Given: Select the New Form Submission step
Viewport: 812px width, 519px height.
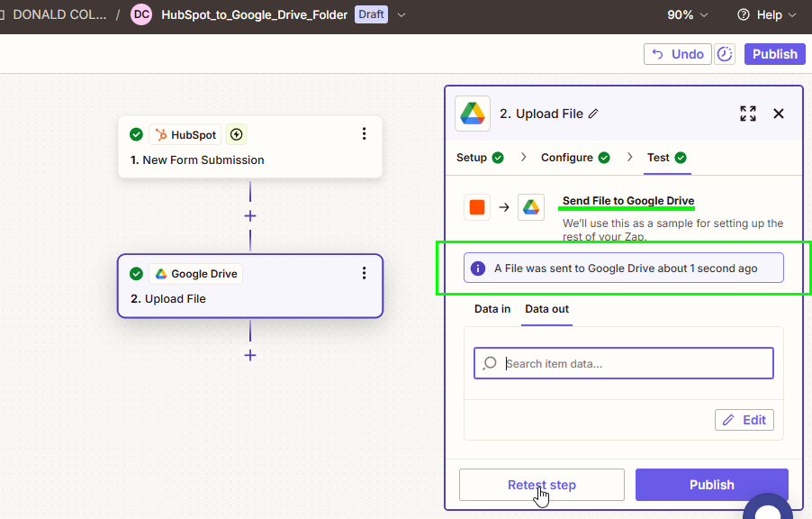Looking at the screenshot, I should pos(250,147).
